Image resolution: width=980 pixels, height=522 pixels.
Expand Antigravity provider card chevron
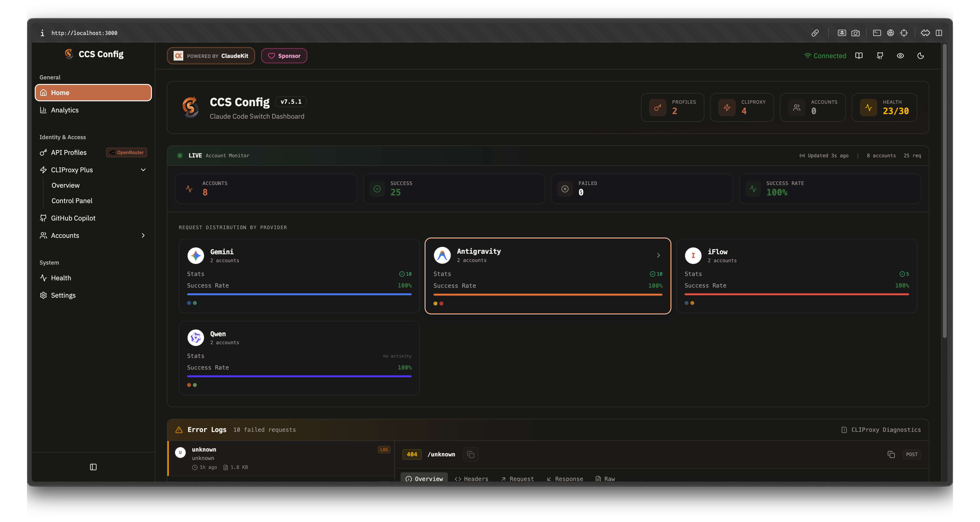tap(658, 255)
